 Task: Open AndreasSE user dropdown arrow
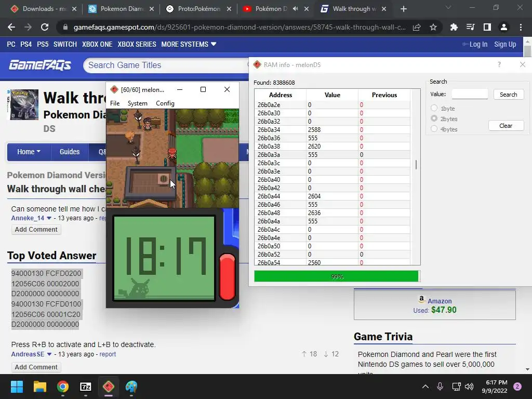pyautogui.click(x=49, y=354)
